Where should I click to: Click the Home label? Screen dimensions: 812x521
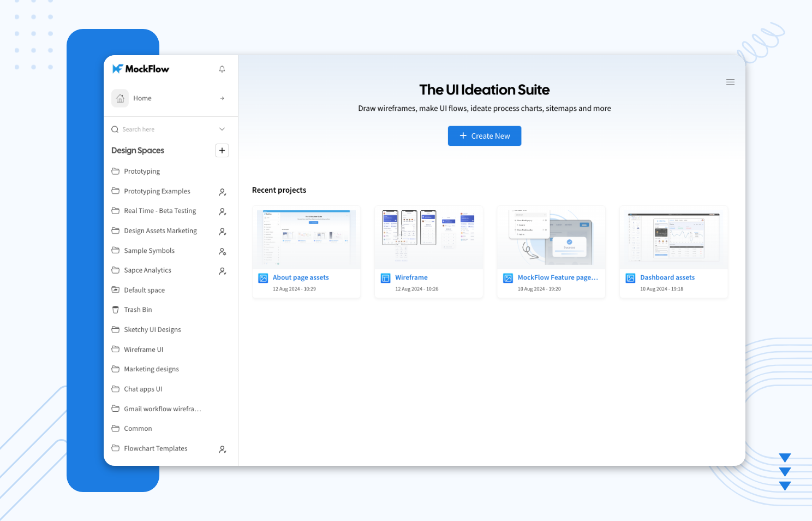pos(142,98)
